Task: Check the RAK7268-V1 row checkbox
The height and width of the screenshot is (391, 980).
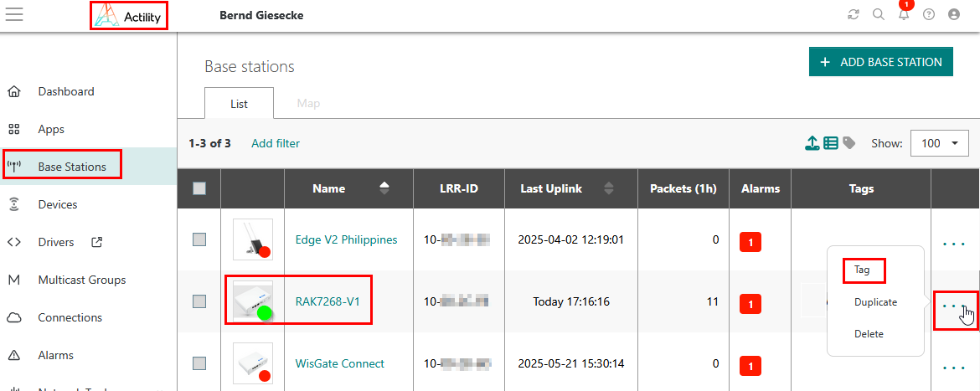Action: pos(199,301)
